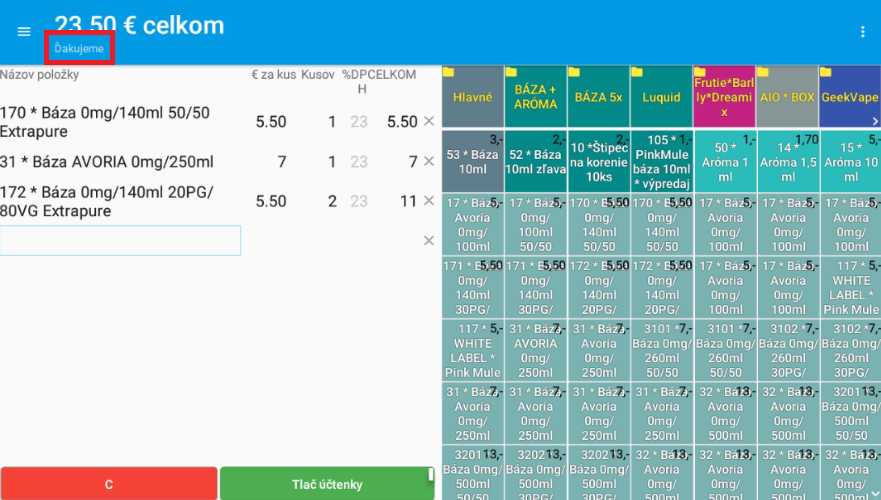Open the Hlavné category folder

click(472, 97)
